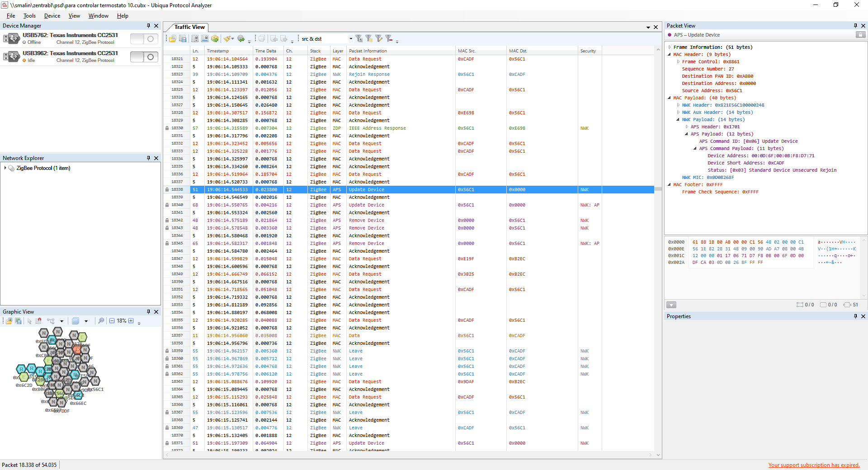Sort by the Security column header
The height and width of the screenshot is (470, 868).
590,51
